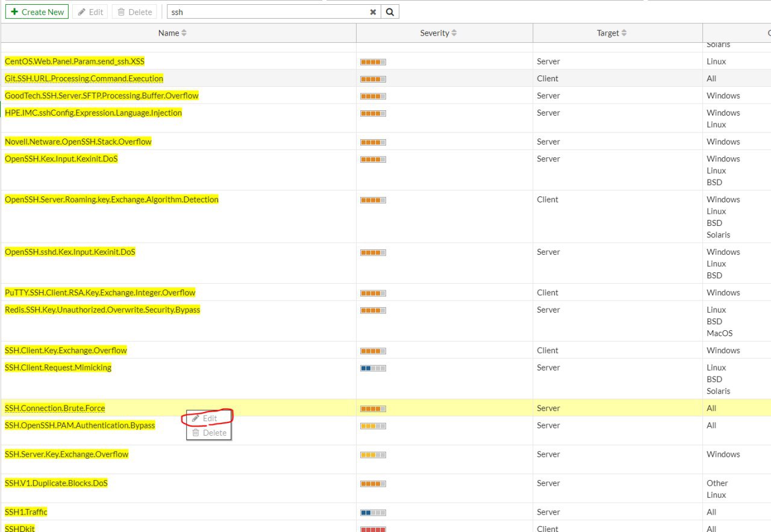
Task: Select SSH.V1.Duplicate.Blocks.DoS signature
Action: pyautogui.click(x=56, y=483)
